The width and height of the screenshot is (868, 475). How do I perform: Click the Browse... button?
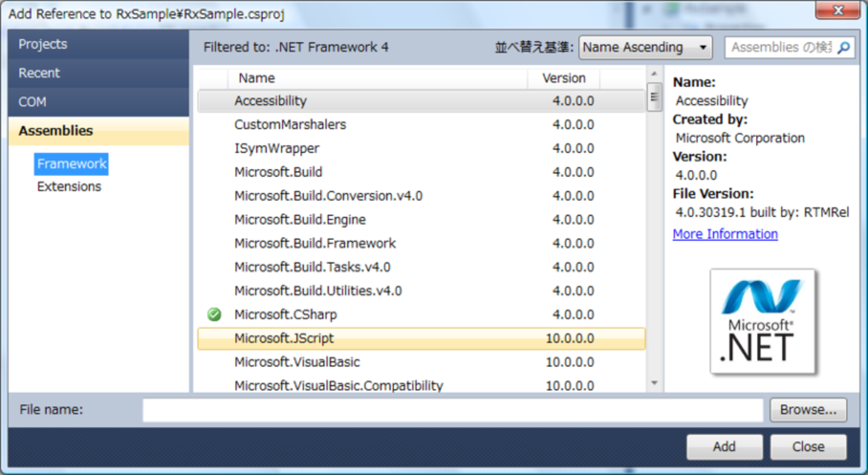pyautogui.click(x=808, y=410)
